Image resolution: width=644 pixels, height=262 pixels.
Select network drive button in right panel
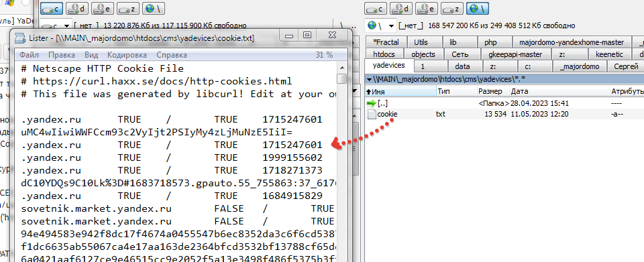(x=478, y=8)
